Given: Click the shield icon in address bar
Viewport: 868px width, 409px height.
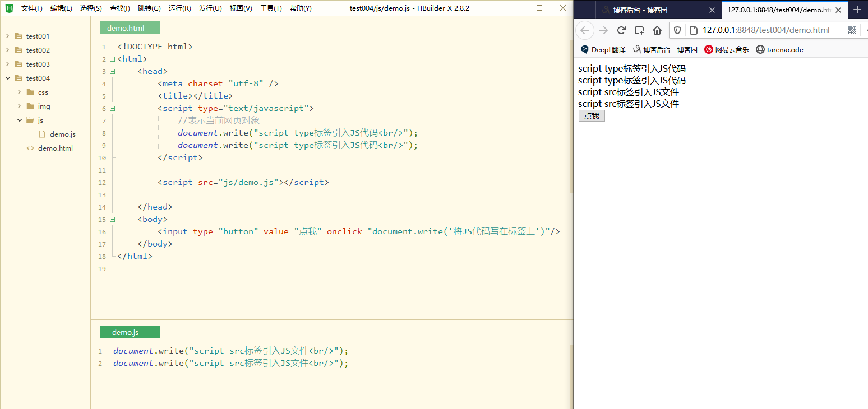Looking at the screenshot, I should [x=677, y=30].
